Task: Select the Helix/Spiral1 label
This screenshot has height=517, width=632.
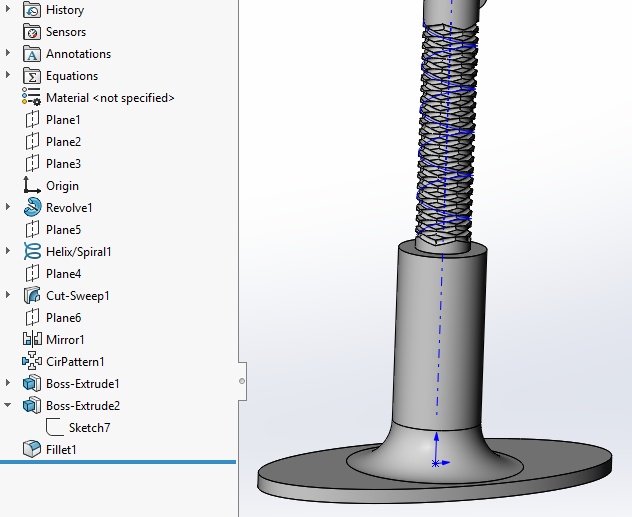Action: tap(79, 252)
